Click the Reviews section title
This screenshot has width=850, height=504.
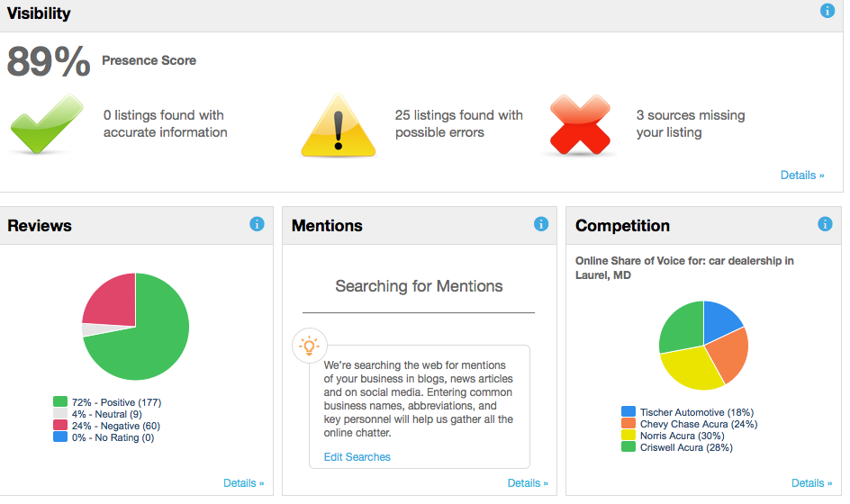coord(40,225)
